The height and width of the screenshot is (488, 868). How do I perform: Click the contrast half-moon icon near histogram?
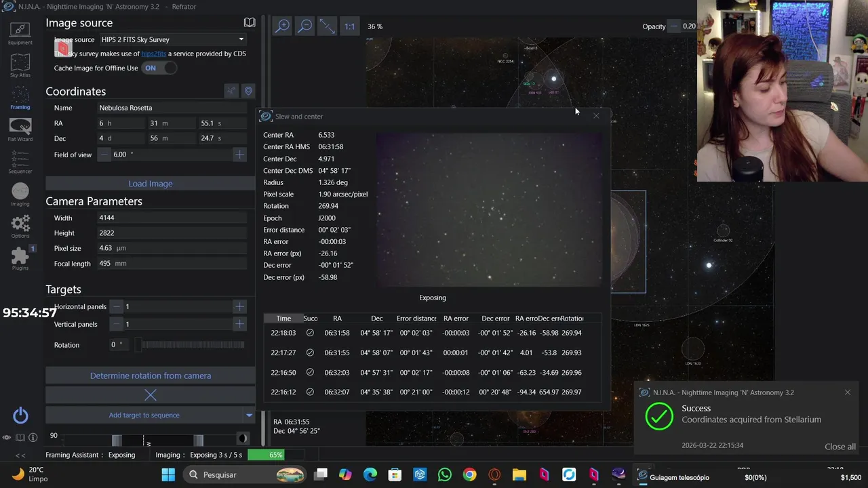pyautogui.click(x=242, y=439)
